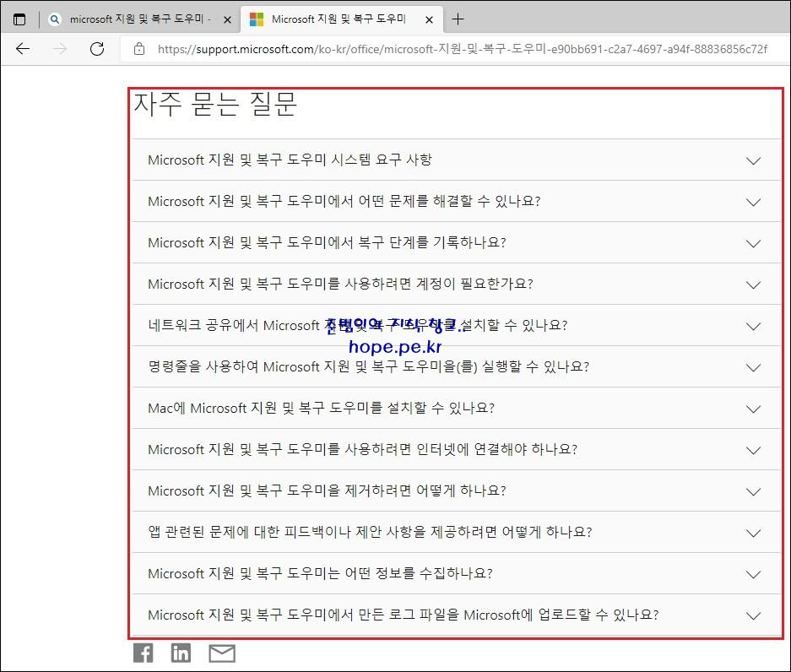Reload the current page
The width and height of the screenshot is (791, 672).
97,49
